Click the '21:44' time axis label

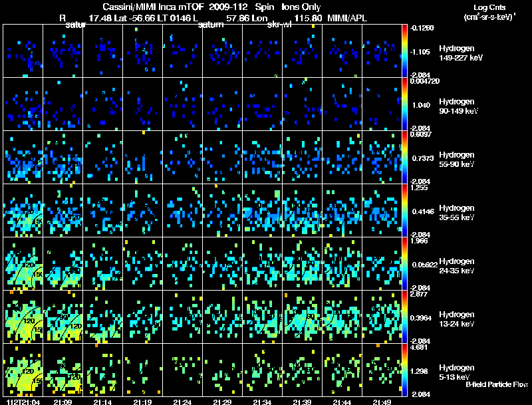pos(342,402)
